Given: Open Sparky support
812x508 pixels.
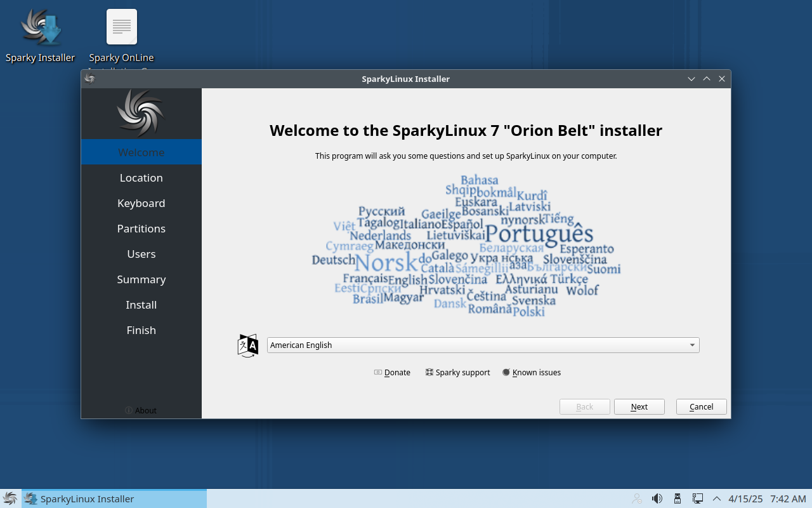Looking at the screenshot, I should [x=457, y=373].
